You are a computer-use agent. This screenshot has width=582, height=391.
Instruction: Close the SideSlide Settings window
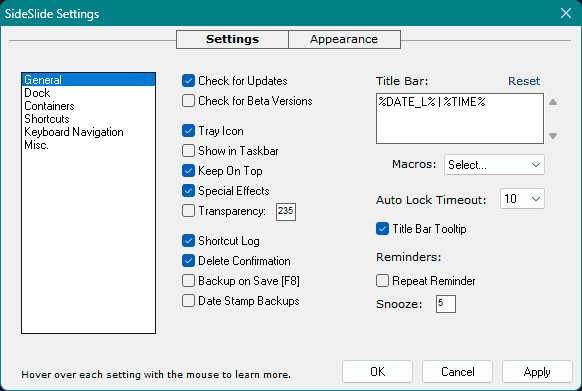click(x=566, y=13)
